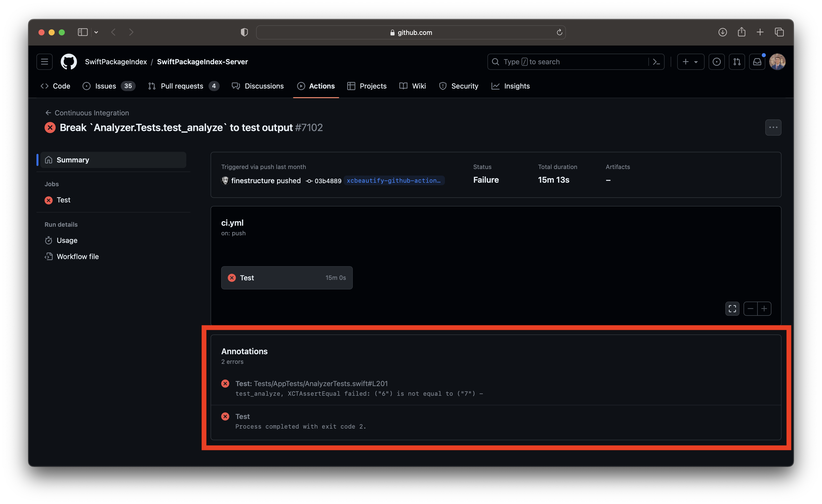Click the xcbeautify-github-action branch link
Screen dimensions: 822x504
click(x=394, y=180)
